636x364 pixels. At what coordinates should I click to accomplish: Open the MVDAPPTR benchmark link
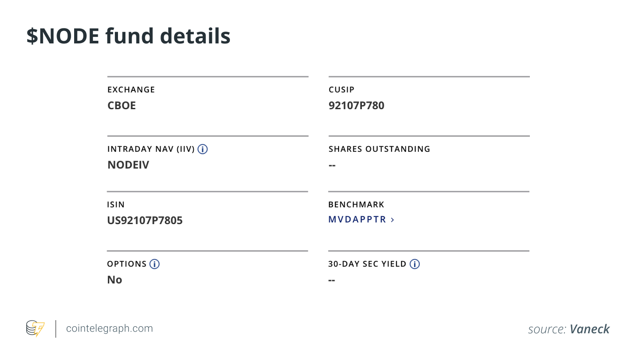click(x=357, y=220)
